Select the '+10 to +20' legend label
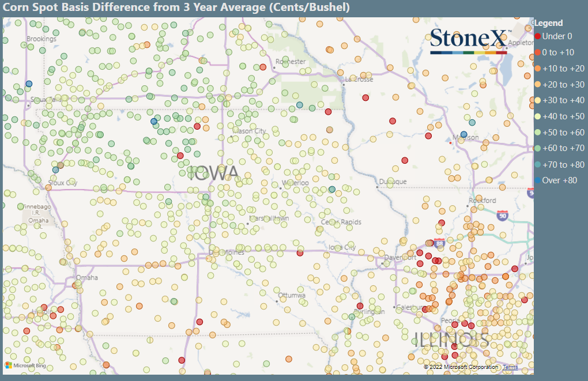The width and height of the screenshot is (588, 381). (x=563, y=69)
